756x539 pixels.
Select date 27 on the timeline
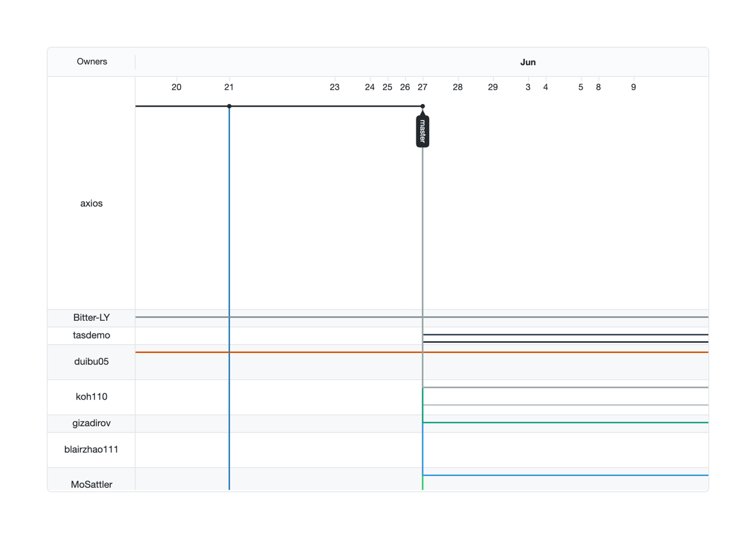pos(423,86)
